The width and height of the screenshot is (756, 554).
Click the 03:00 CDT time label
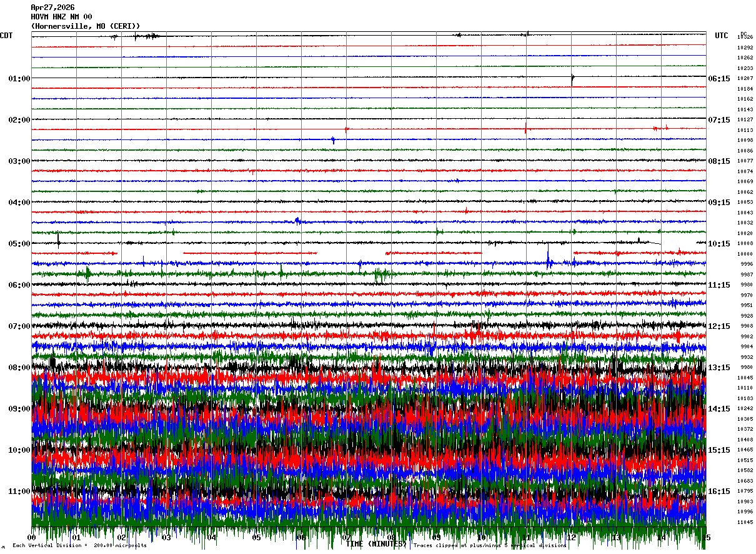pos(19,161)
